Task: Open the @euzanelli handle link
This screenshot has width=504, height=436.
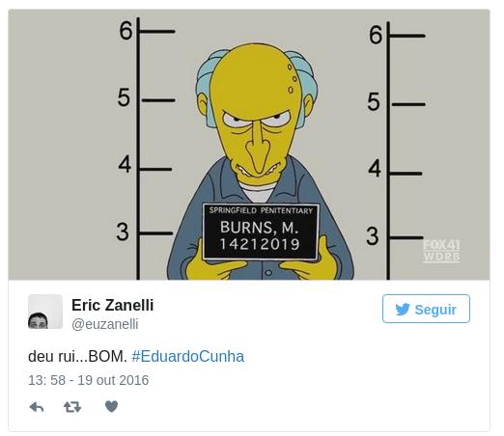Action: pyautogui.click(x=105, y=324)
